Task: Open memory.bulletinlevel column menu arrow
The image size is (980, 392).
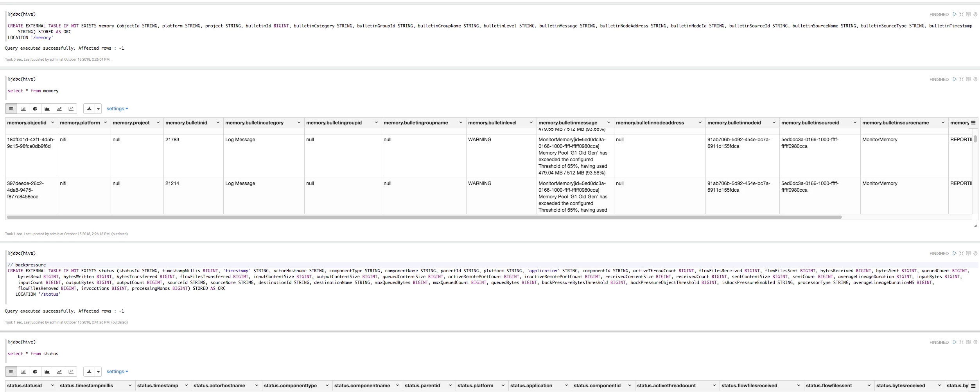Action: pos(531,122)
